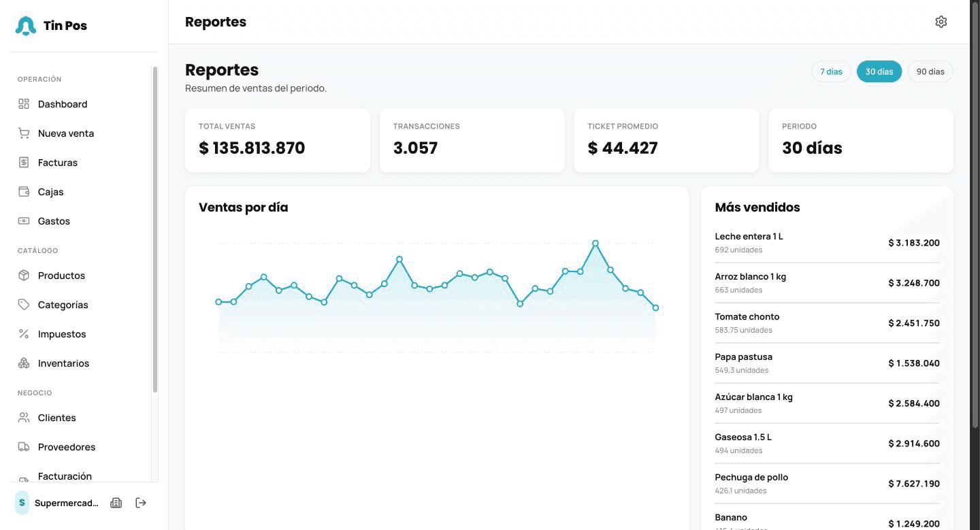The height and width of the screenshot is (530, 980).
Task: Open Dashboard in the sidebar
Action: point(80,104)
